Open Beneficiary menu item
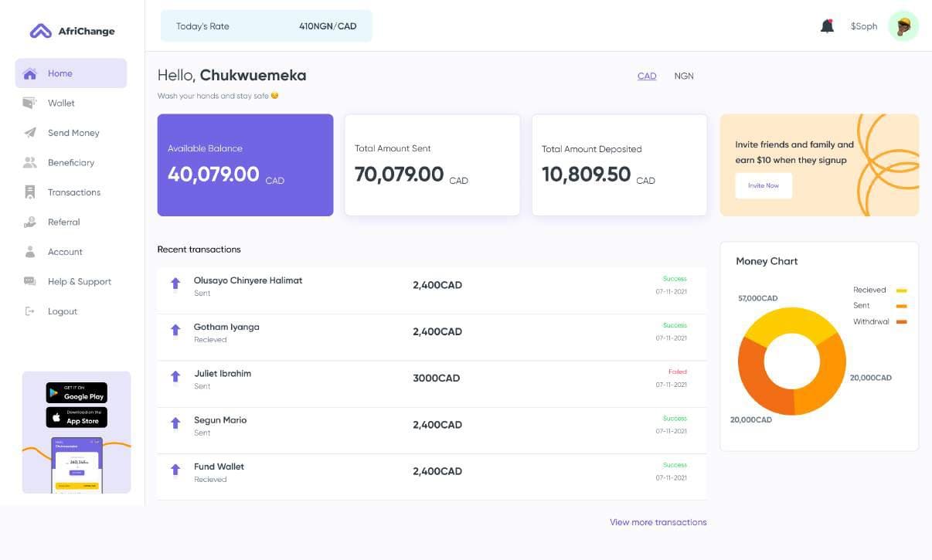The width and height of the screenshot is (932, 560). point(71,162)
